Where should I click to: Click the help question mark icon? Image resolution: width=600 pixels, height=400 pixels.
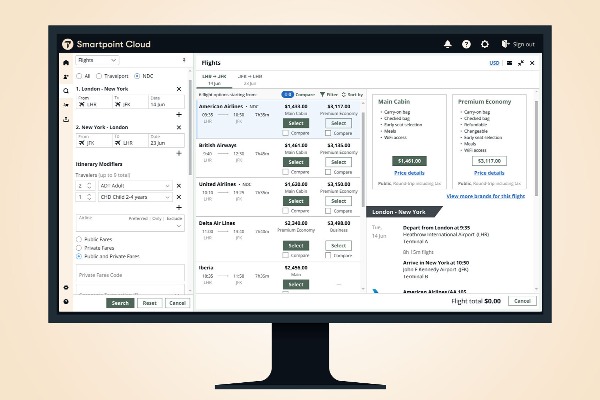466,44
